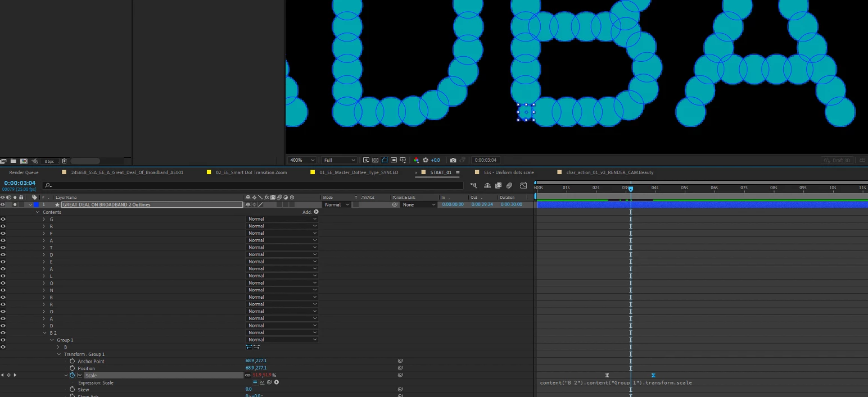Go to the next Scale keyframe
Viewport: 868px width, 397px height.
point(15,375)
